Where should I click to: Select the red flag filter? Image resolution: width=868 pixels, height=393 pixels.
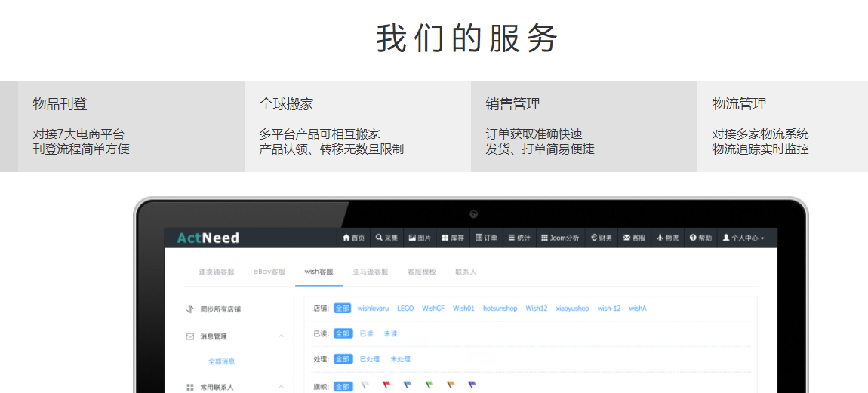[x=386, y=385]
